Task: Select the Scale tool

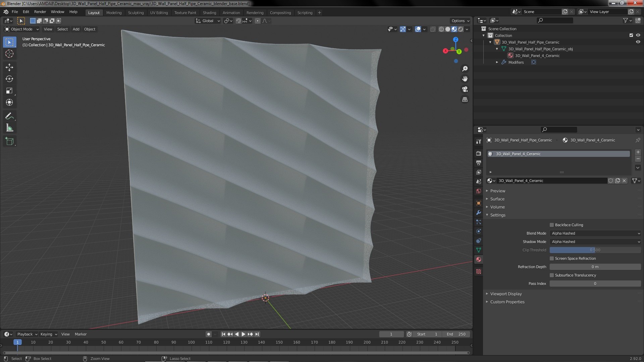Action: 9,91
